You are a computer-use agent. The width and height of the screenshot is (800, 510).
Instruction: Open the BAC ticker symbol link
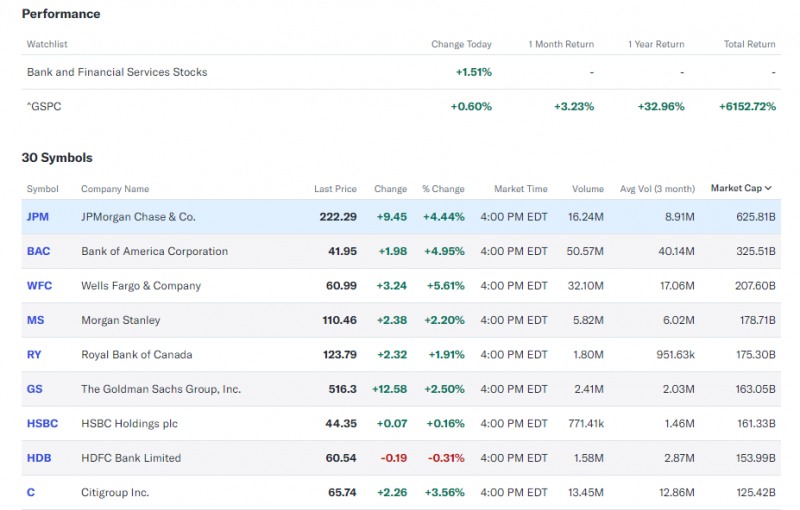(x=38, y=251)
